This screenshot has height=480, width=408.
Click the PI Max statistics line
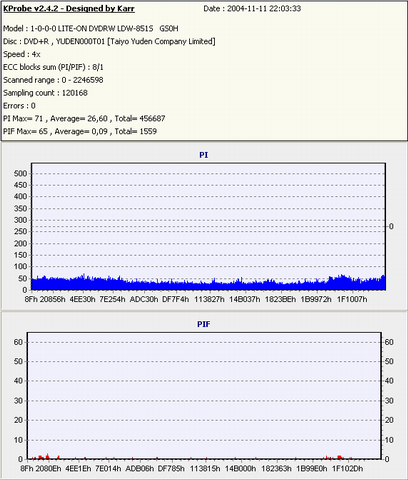(x=84, y=119)
